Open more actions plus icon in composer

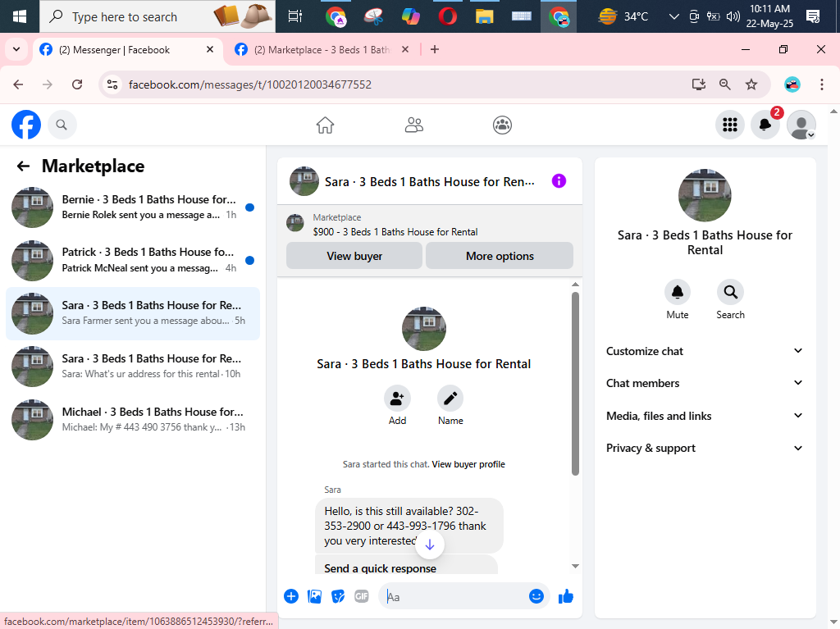coord(291,596)
